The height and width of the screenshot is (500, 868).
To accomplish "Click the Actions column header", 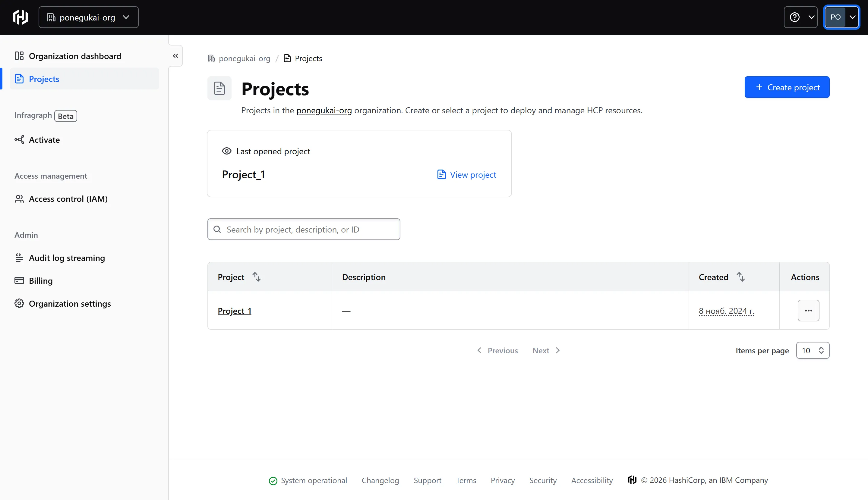I will (805, 277).
